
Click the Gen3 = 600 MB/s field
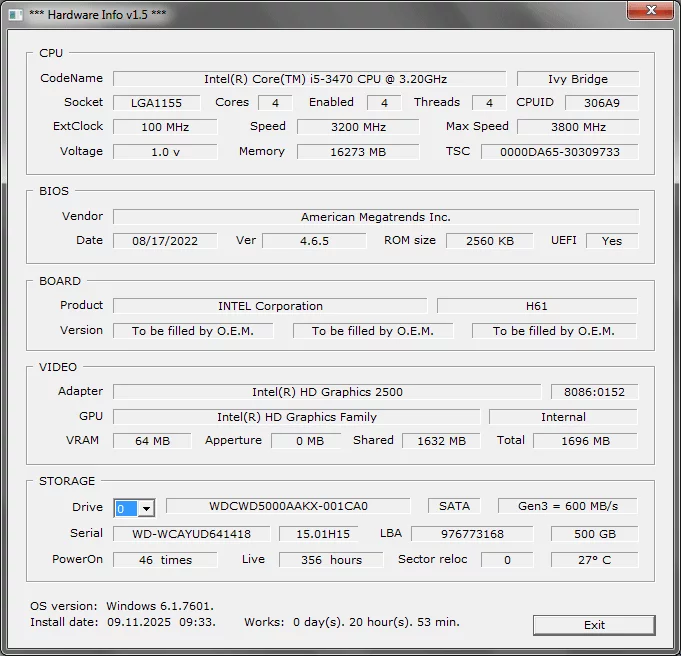568,506
